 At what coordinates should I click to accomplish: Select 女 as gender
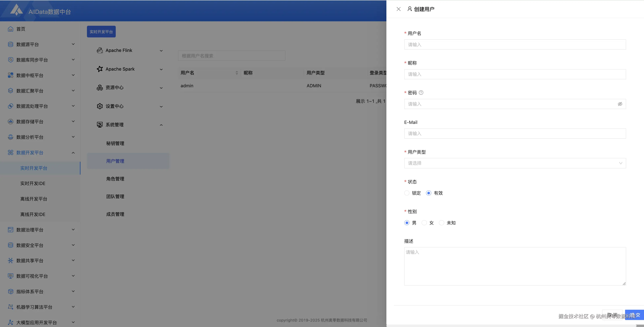coord(424,223)
